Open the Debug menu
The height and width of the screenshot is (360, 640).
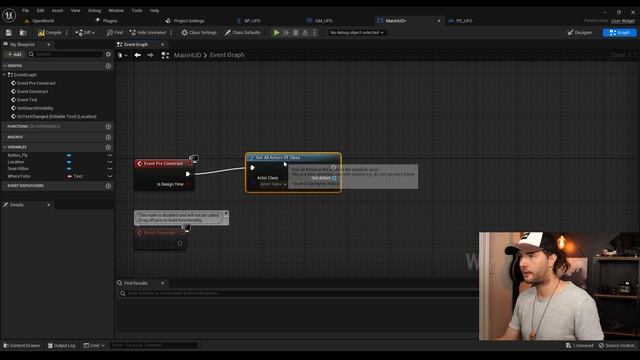click(94, 11)
